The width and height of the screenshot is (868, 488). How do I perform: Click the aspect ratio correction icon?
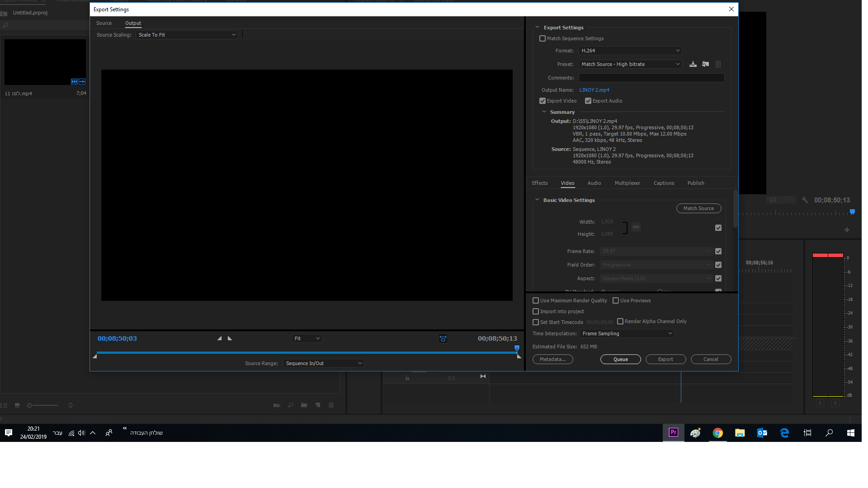click(x=443, y=338)
